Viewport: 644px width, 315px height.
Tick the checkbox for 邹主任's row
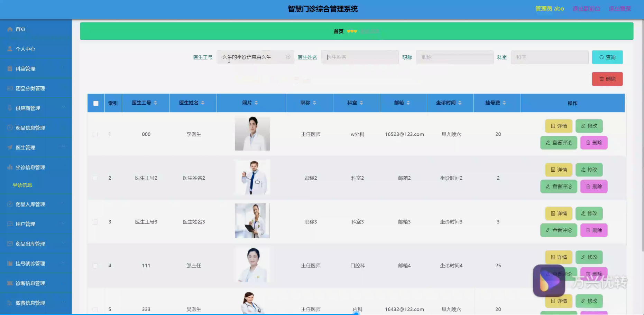95,266
